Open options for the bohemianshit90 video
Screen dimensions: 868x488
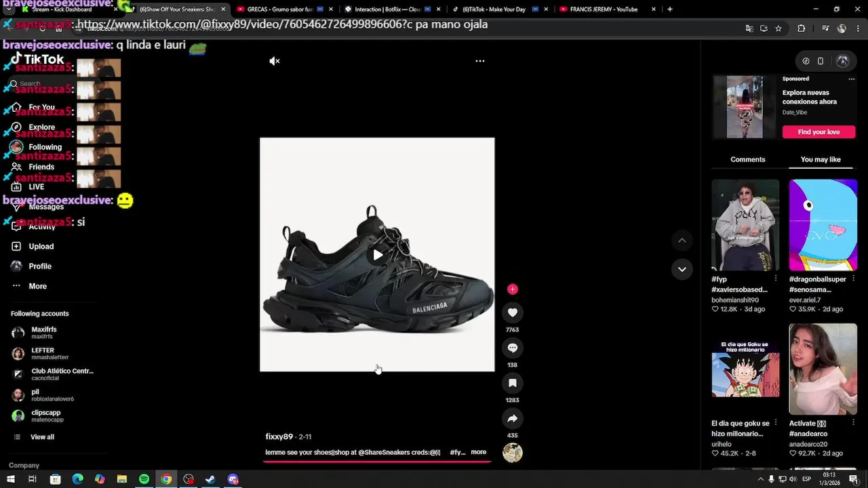[776, 279]
